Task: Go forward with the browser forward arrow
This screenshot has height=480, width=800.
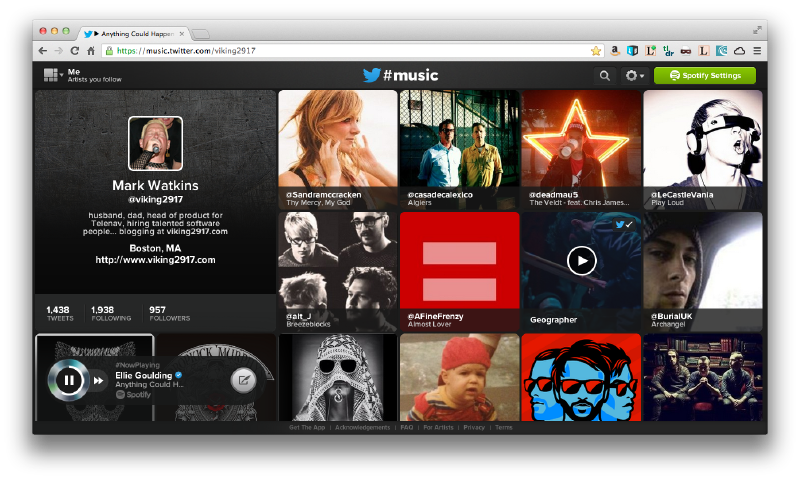Action: (x=59, y=50)
